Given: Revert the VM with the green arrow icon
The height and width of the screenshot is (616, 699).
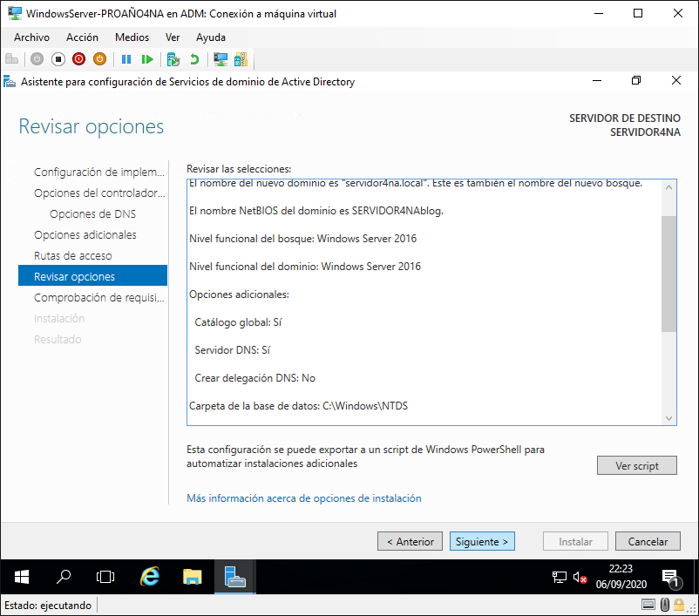Looking at the screenshot, I should 194,59.
